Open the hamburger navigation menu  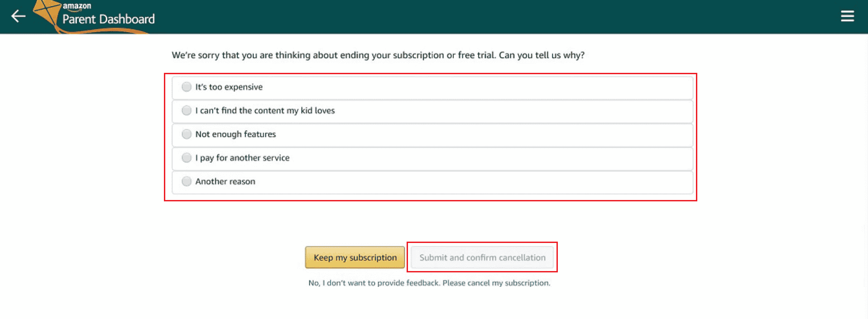point(847,16)
